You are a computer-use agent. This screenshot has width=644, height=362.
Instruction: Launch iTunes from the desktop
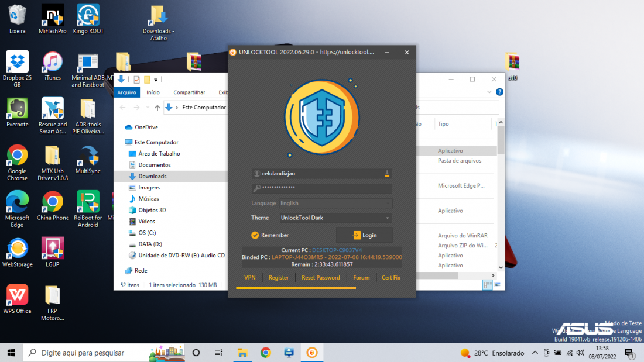pyautogui.click(x=53, y=65)
